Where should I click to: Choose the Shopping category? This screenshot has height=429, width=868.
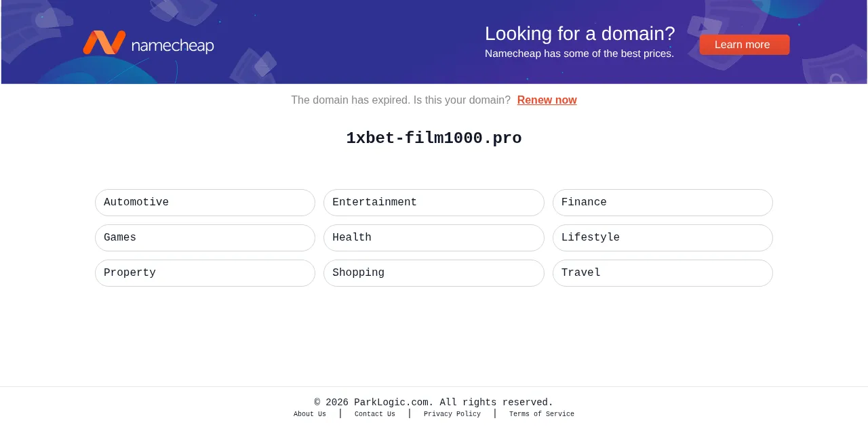(434, 273)
